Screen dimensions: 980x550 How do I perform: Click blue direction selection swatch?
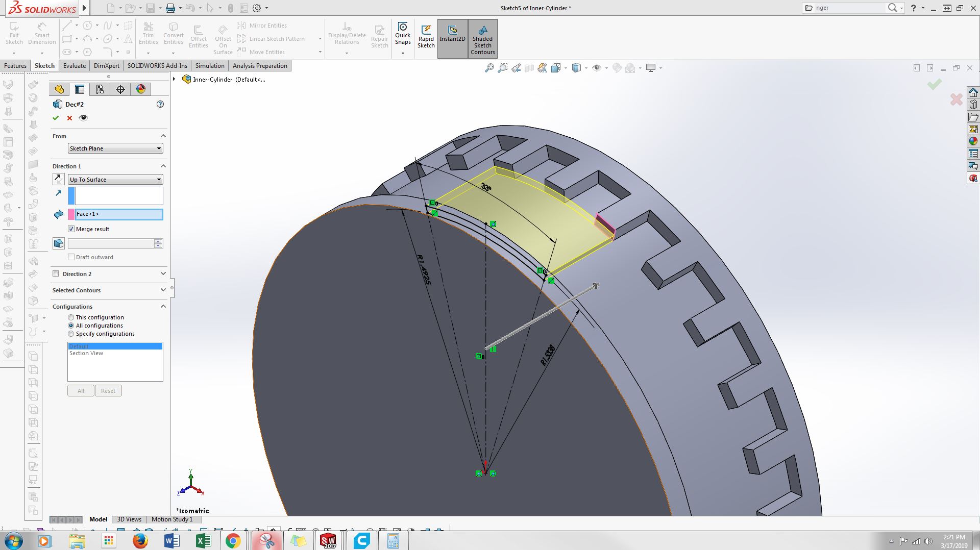(71, 196)
